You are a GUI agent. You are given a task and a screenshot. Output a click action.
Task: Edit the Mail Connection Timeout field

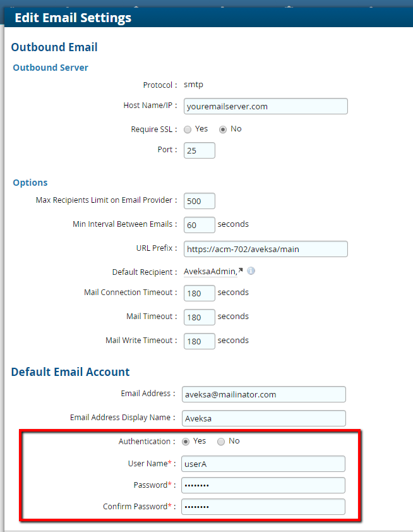199,293
